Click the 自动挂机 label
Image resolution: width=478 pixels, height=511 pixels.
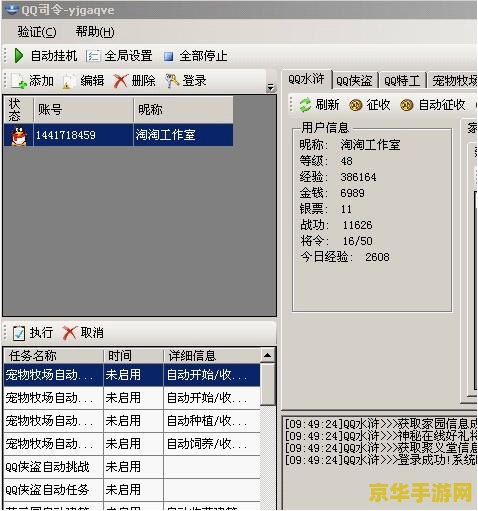click(x=54, y=56)
